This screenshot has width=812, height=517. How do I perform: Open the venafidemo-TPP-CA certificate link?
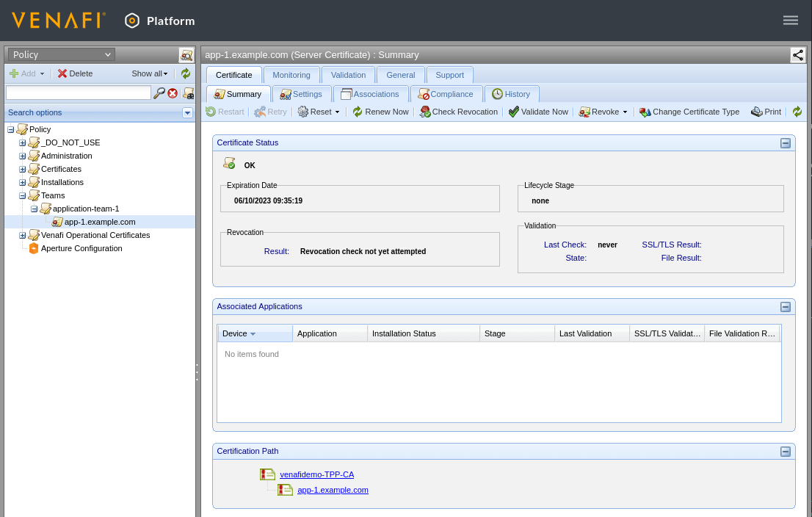316,474
